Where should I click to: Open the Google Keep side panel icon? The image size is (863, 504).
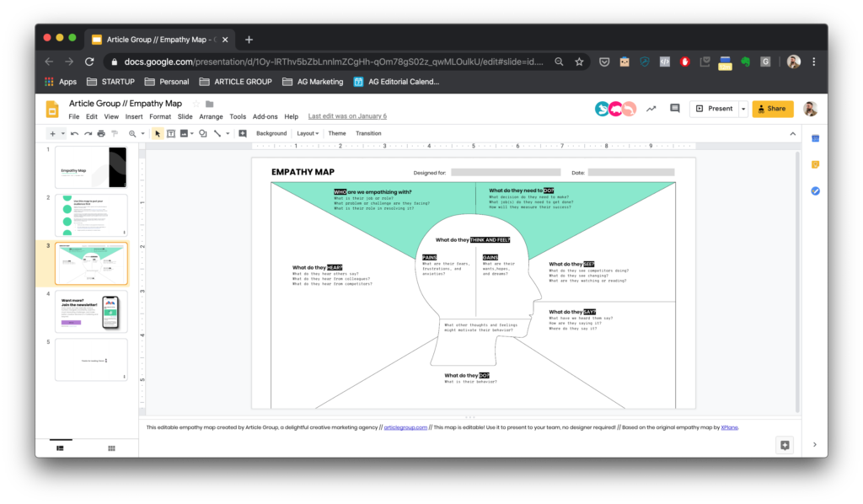815,164
